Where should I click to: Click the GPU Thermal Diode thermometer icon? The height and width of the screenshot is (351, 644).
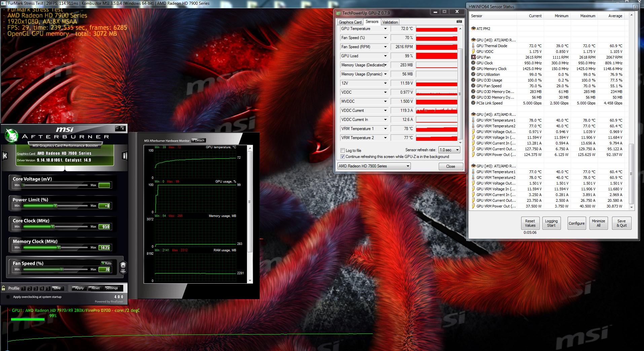pyautogui.click(x=473, y=46)
